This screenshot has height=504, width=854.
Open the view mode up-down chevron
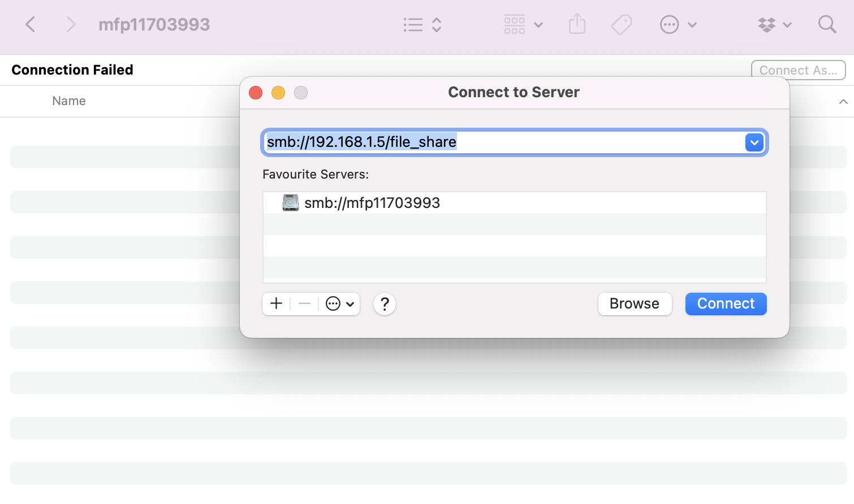click(437, 25)
